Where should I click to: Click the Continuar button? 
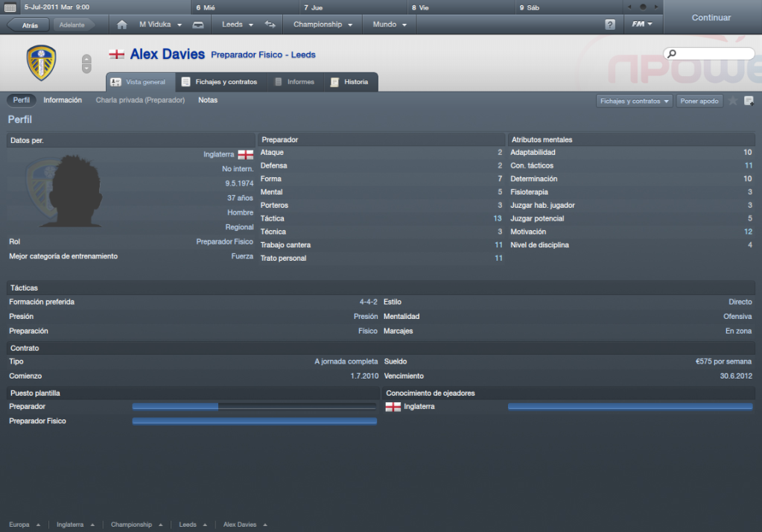(x=711, y=17)
